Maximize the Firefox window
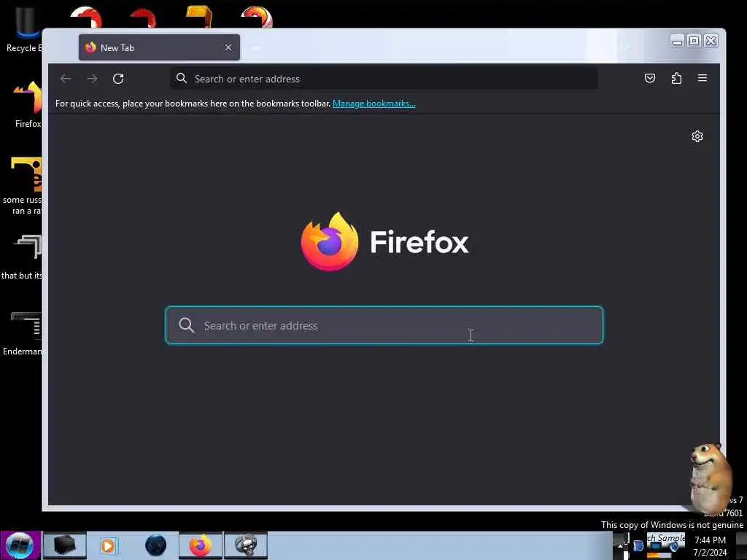 coord(694,42)
